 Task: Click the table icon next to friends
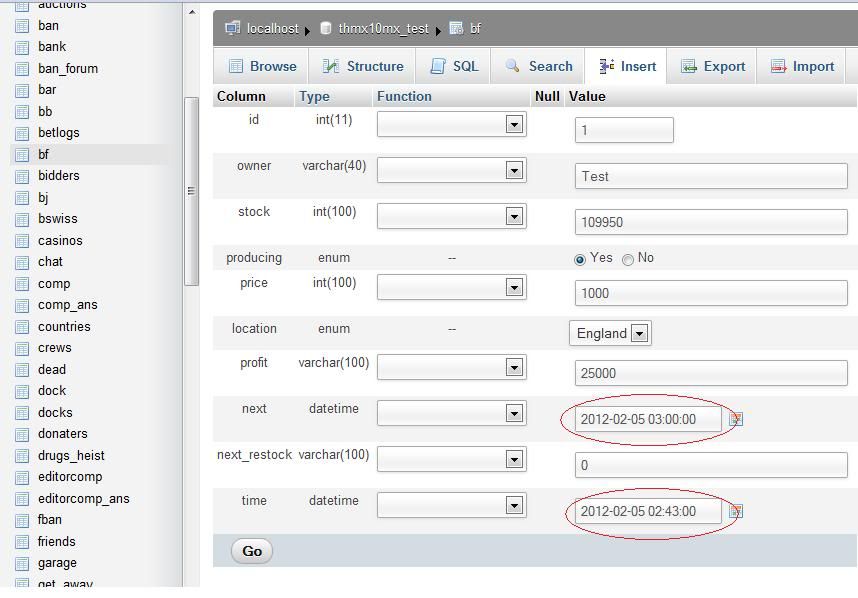click(x=22, y=541)
